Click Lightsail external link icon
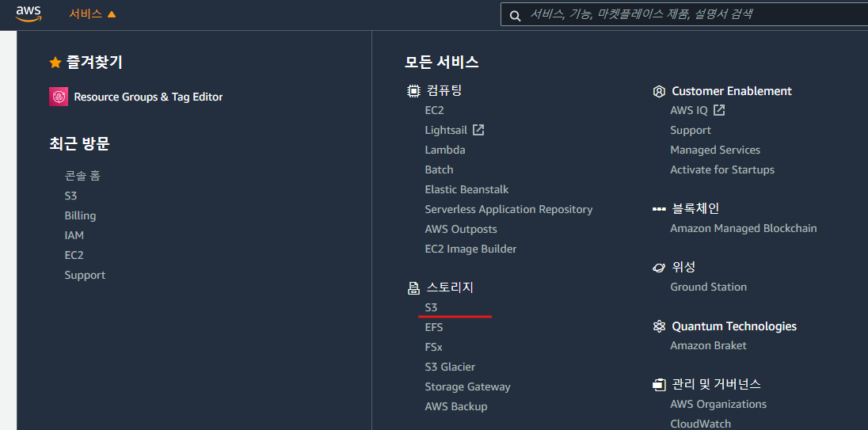 pos(478,130)
